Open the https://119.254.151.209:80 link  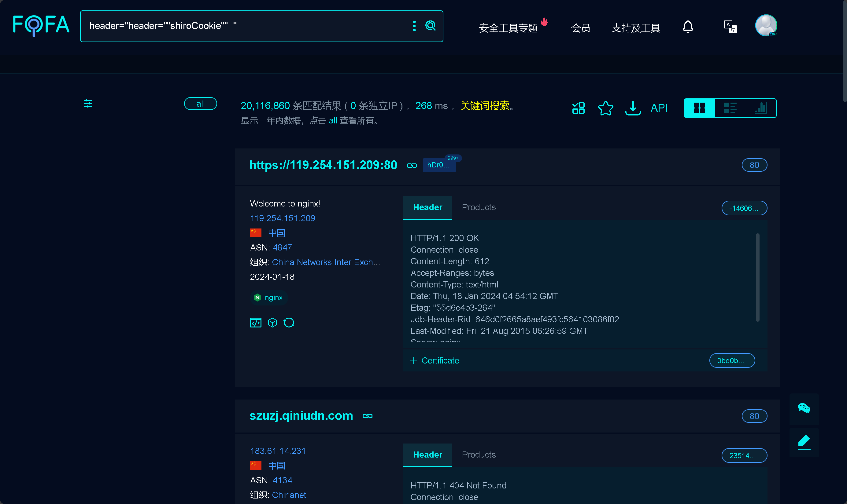coord(323,165)
